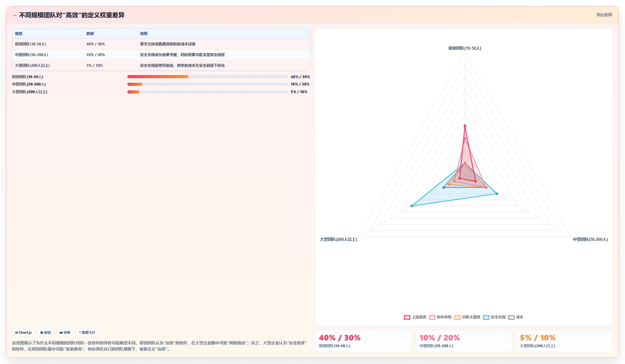The width and height of the screenshot is (625, 364).
Task: Click the summary paragraph starting 这张图揭示了
Action: click(x=159, y=346)
